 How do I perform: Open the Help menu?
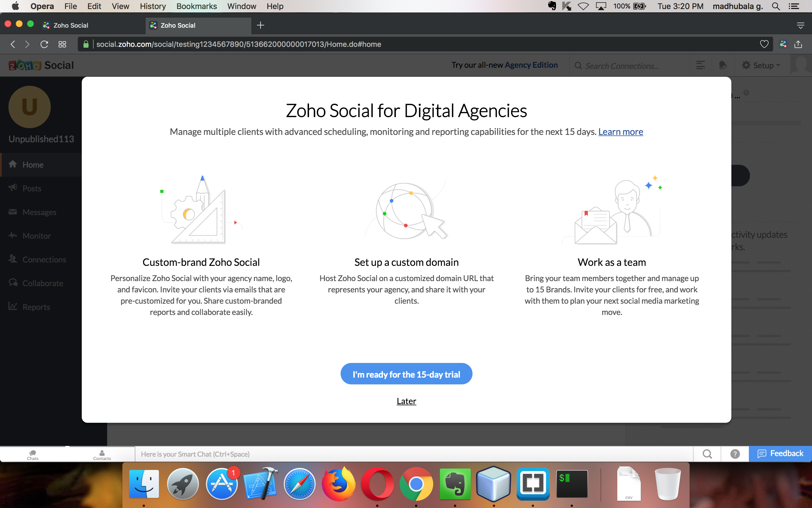[x=275, y=6]
